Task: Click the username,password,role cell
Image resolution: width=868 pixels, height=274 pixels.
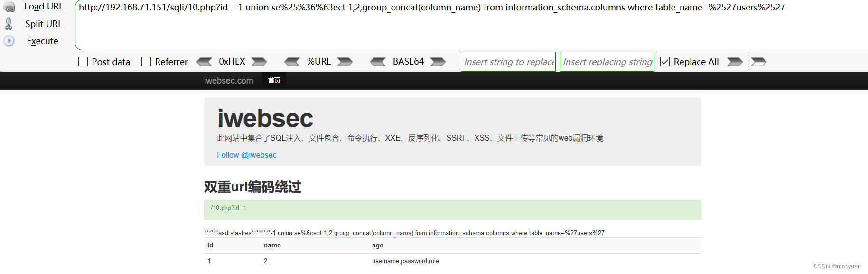Action: coord(405,261)
